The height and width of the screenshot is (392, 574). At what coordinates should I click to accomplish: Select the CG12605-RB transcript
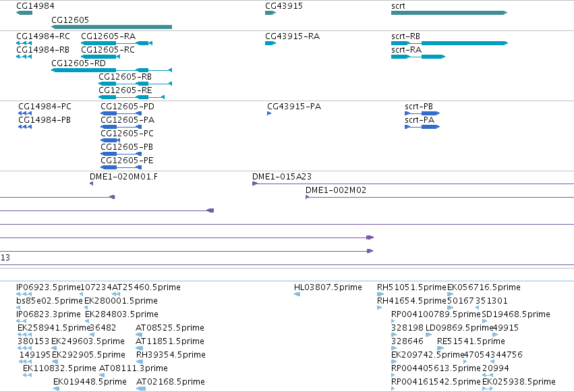click(135, 84)
